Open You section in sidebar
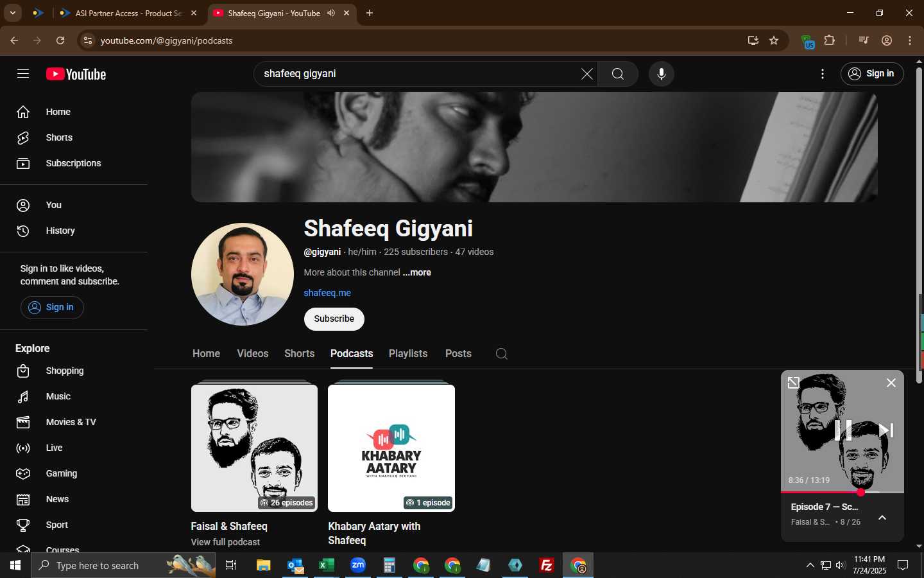This screenshot has width=924, height=578. (x=74, y=205)
